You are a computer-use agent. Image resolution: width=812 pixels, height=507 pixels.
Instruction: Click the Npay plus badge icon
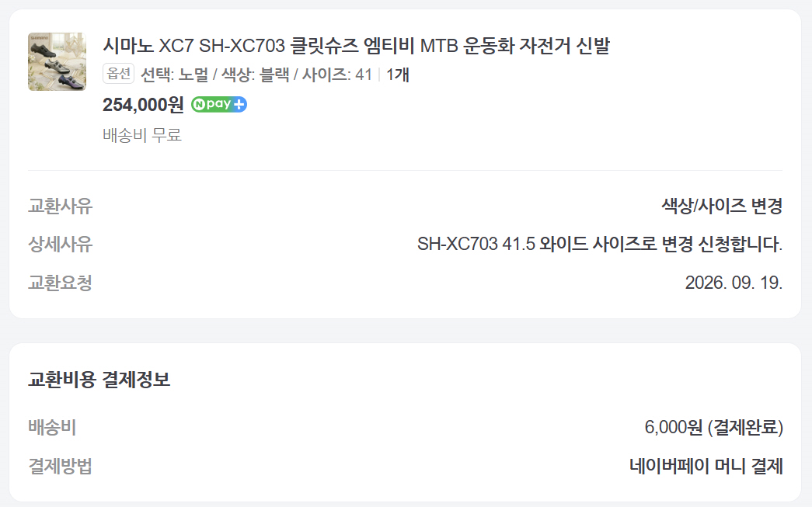[219, 105]
